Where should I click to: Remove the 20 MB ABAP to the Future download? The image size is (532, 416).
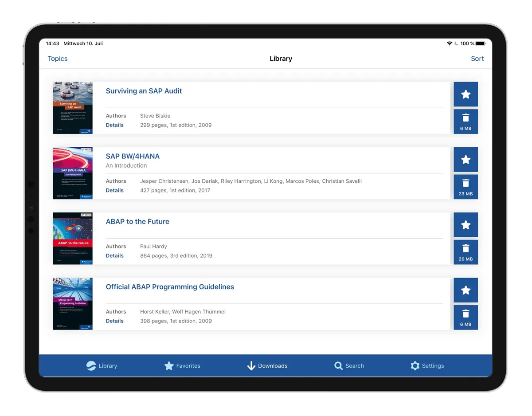tap(465, 252)
